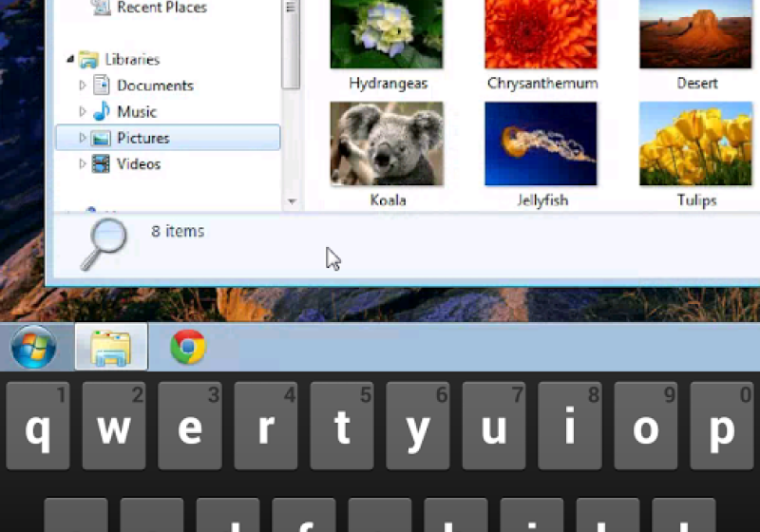Collapse the Libraries tree node

point(70,60)
